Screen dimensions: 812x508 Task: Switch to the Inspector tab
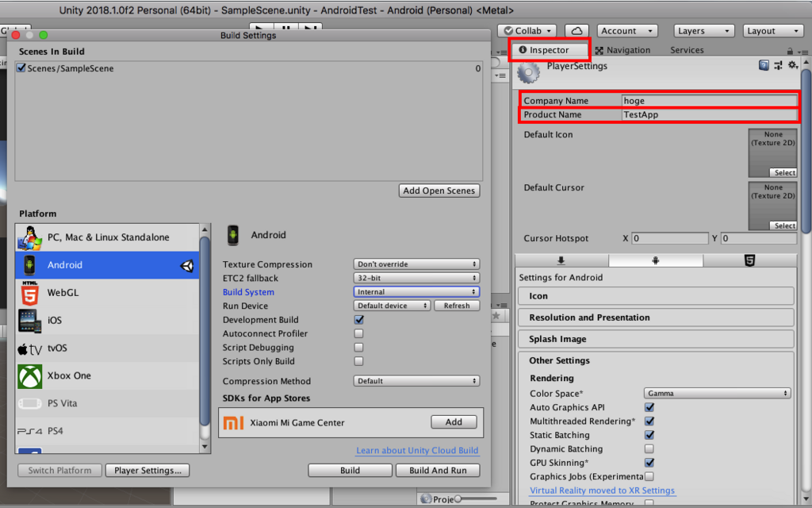[x=550, y=50]
